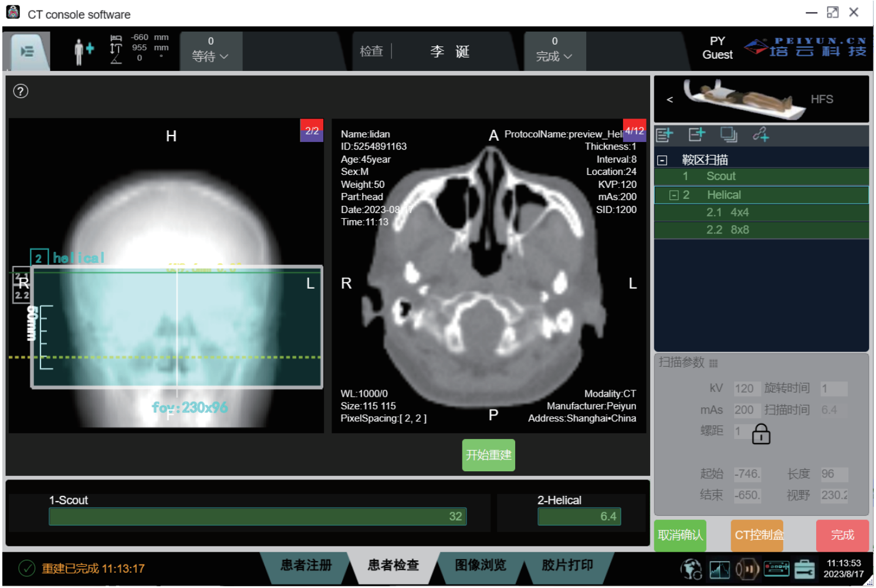
Task: Click the add scan series icon
Action: [696, 135]
